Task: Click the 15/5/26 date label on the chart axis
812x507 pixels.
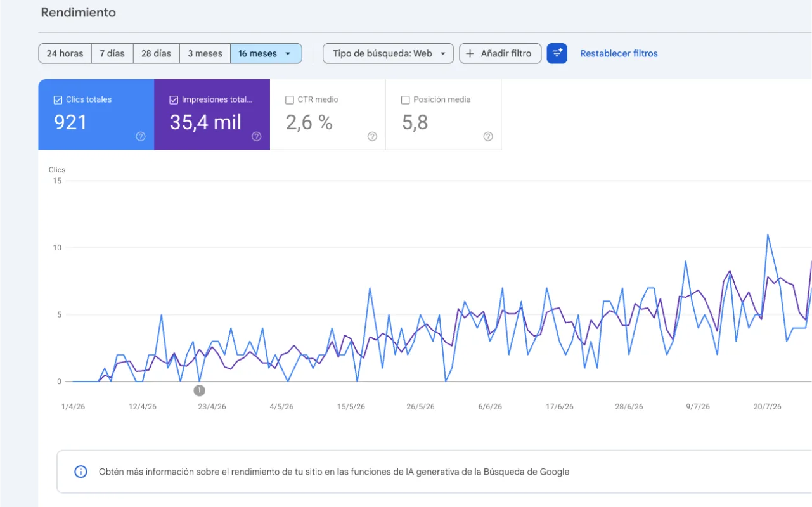Action: [x=351, y=407]
